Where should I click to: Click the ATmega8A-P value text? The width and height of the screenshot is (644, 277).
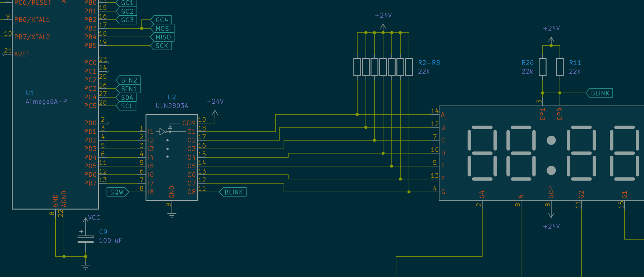46,102
